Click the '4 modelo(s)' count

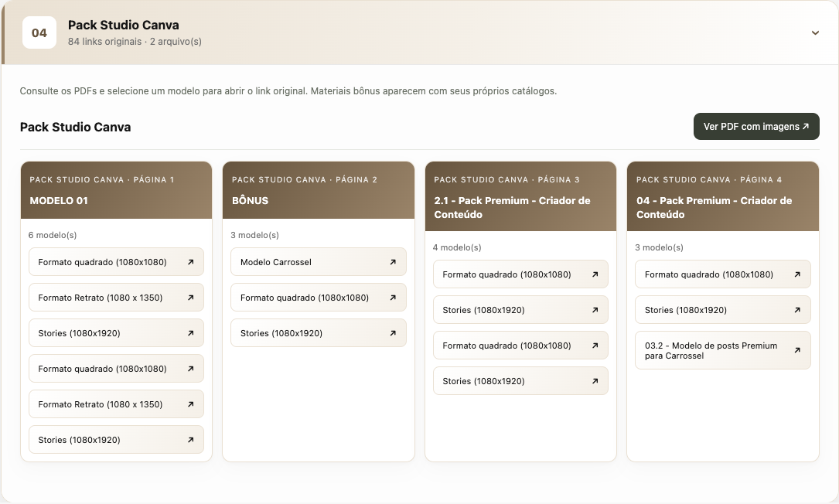pyautogui.click(x=457, y=247)
